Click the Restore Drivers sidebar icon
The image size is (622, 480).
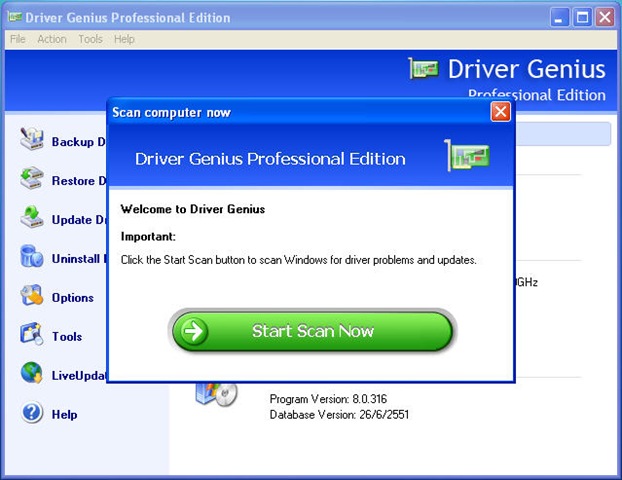coord(32,178)
